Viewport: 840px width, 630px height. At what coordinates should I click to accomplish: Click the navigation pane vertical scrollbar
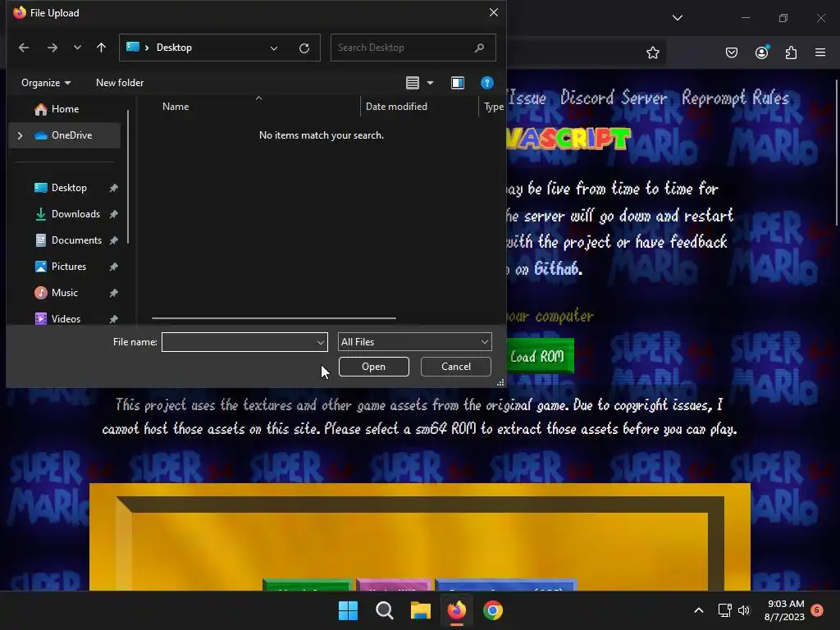pyautogui.click(x=128, y=177)
